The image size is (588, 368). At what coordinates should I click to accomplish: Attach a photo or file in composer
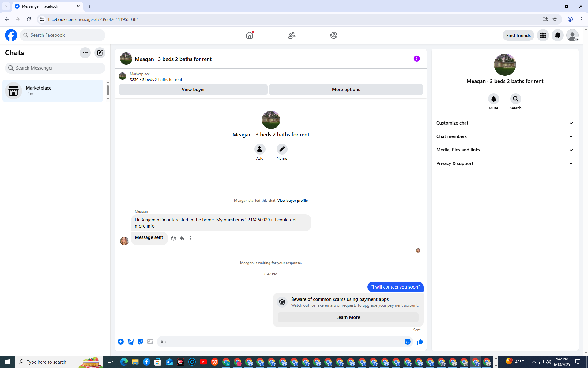tap(130, 342)
